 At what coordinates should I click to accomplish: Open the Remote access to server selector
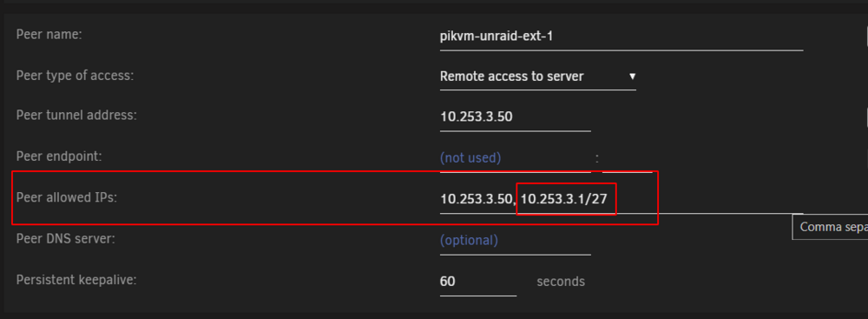(537, 76)
